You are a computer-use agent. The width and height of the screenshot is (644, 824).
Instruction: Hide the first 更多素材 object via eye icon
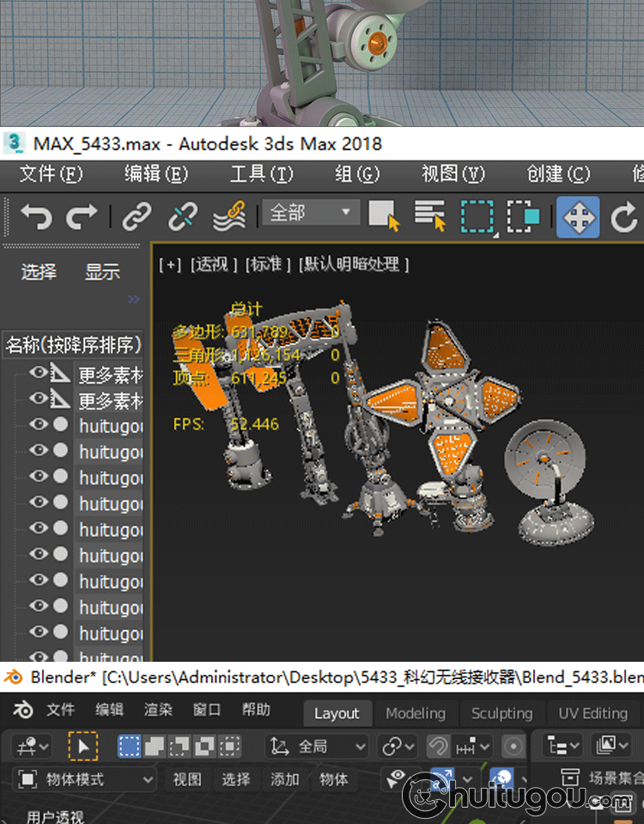[x=39, y=373]
